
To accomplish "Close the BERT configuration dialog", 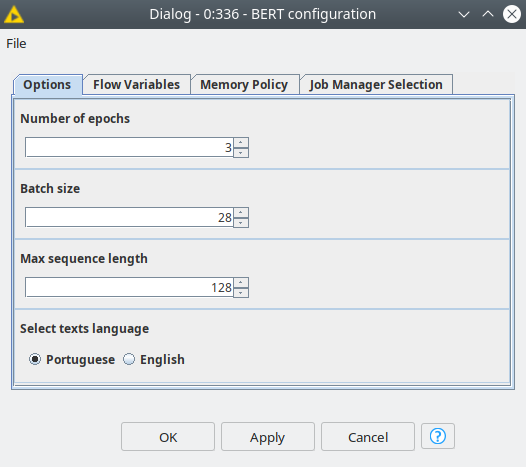I will (512, 14).
